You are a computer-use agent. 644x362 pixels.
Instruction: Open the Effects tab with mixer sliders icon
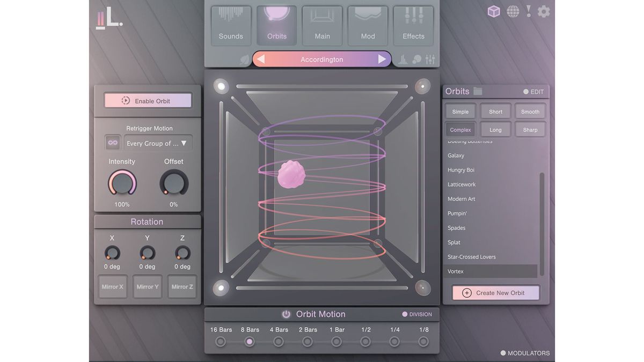tap(413, 24)
